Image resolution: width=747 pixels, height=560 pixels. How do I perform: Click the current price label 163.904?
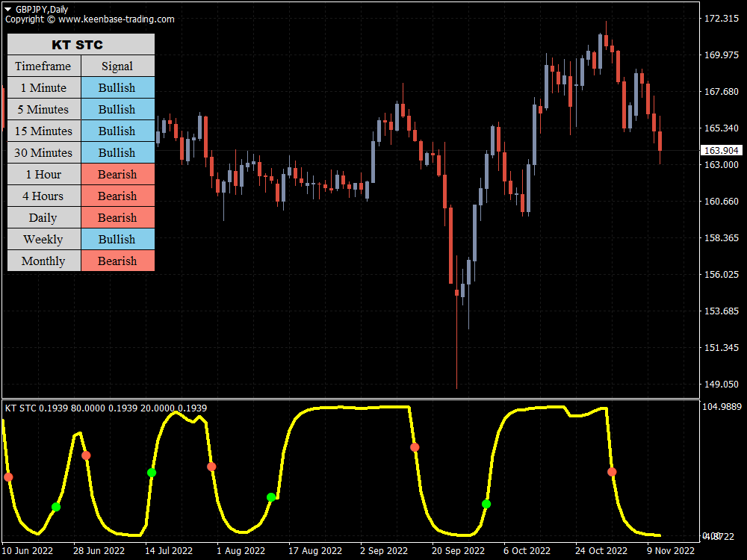tap(722, 151)
